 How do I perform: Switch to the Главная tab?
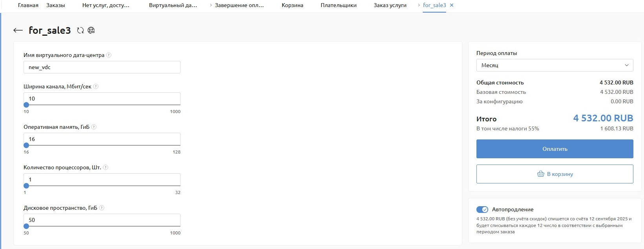pyautogui.click(x=28, y=5)
